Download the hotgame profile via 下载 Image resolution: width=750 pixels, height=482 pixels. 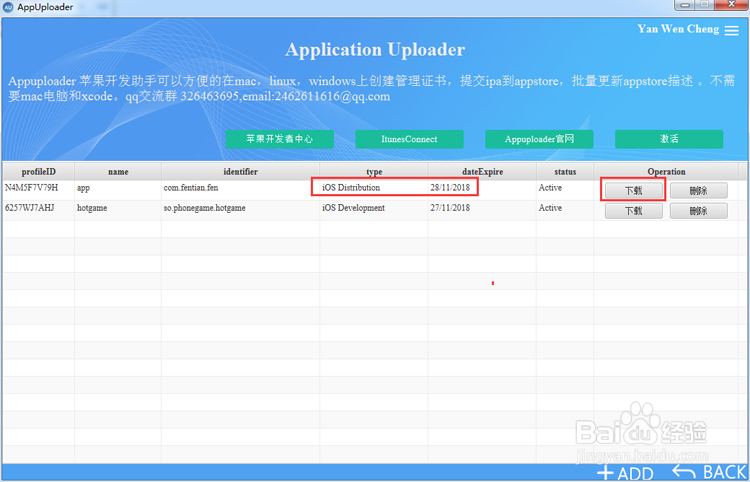click(634, 211)
